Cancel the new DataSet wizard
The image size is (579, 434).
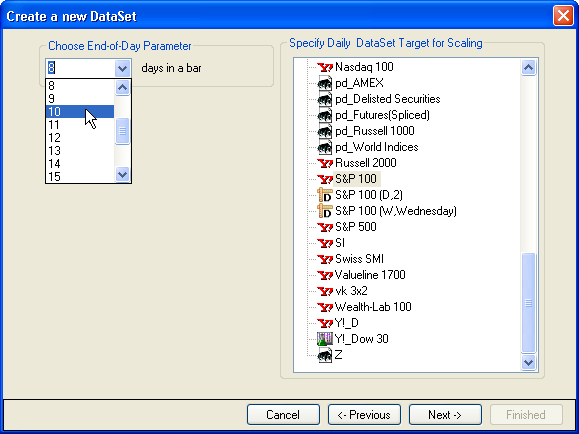283,415
